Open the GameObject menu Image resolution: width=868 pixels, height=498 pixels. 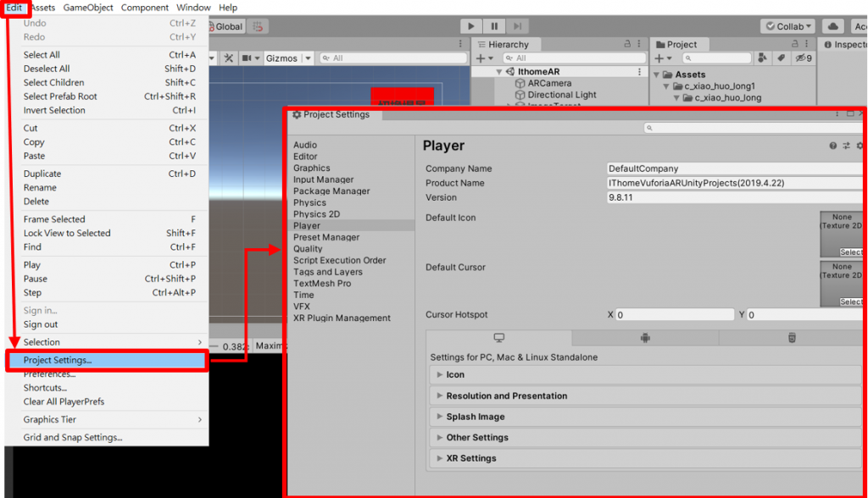[88, 8]
